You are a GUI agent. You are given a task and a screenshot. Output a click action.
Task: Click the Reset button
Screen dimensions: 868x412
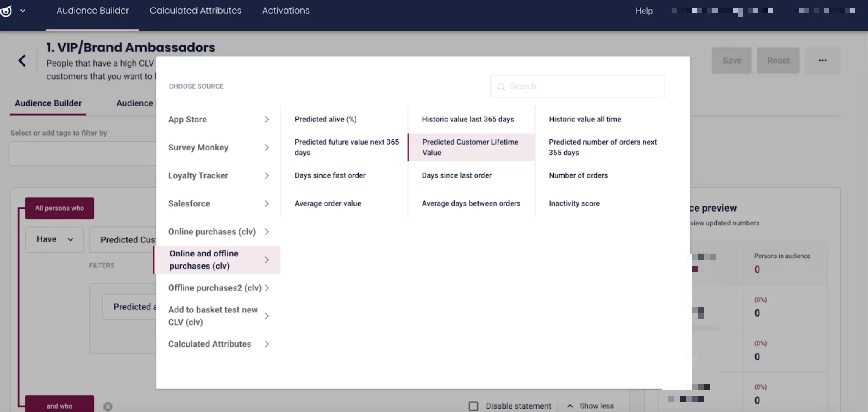pos(778,61)
